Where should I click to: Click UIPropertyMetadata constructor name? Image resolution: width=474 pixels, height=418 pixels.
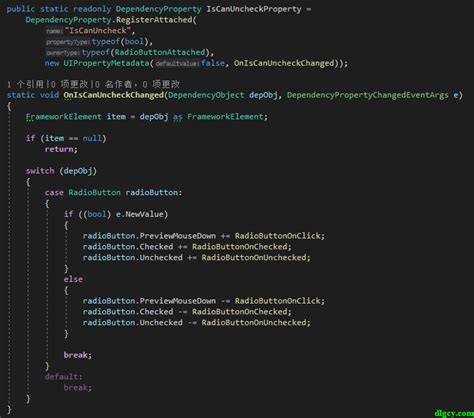(106, 63)
